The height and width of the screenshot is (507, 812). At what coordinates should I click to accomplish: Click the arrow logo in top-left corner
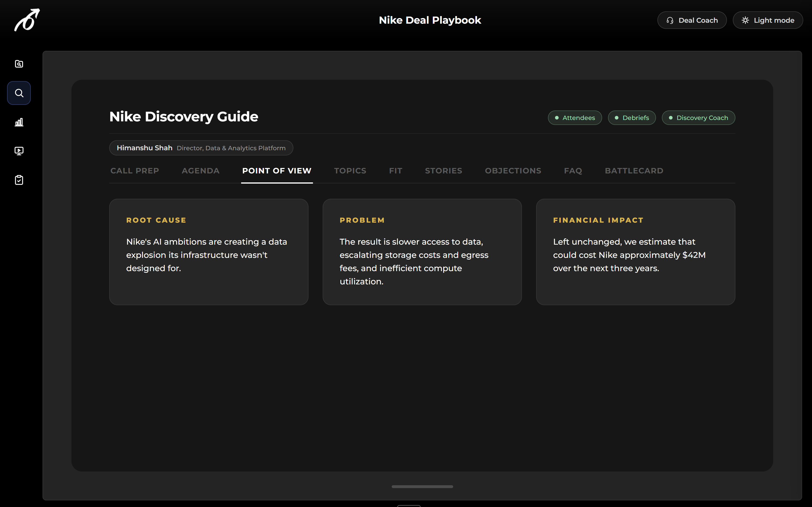[27, 20]
